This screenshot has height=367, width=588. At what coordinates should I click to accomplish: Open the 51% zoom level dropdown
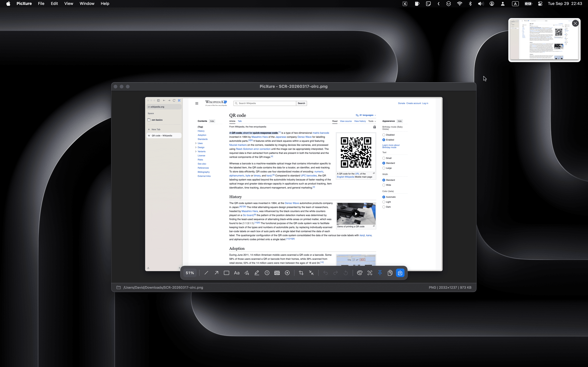pyautogui.click(x=190, y=273)
